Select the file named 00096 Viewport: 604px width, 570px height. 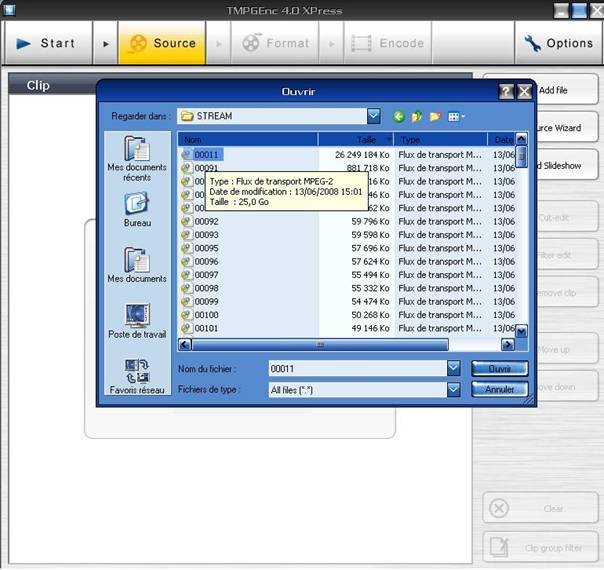pos(206,262)
